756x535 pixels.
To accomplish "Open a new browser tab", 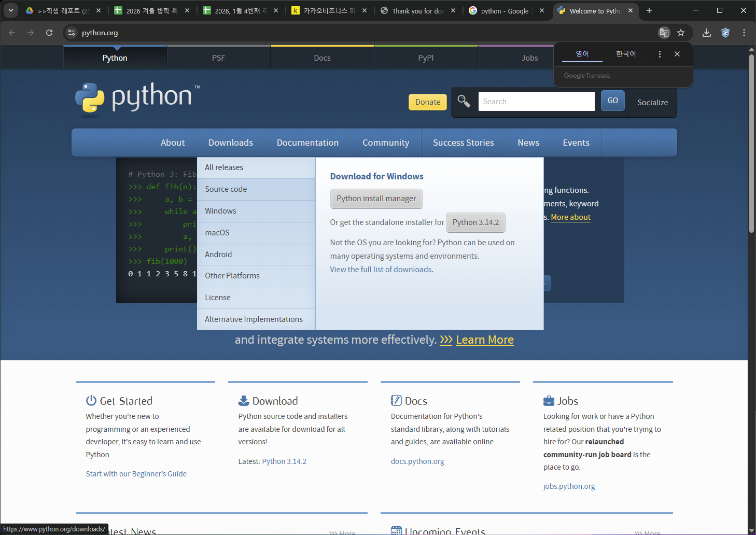I will (649, 10).
